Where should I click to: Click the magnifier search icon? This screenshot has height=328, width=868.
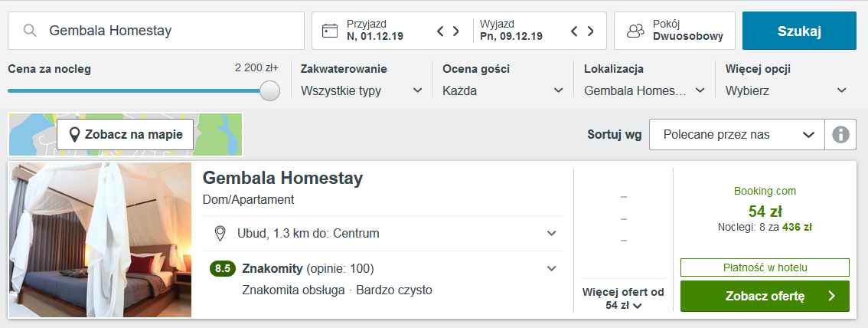pos(30,31)
